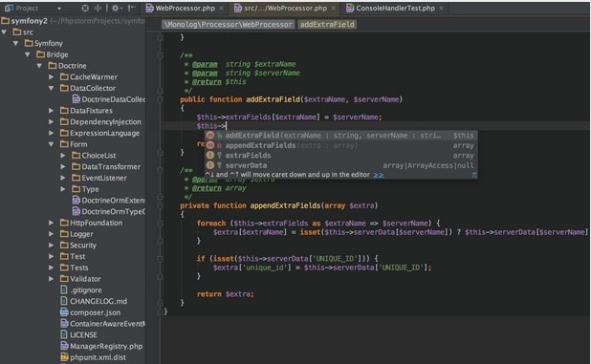
Task: Click the Tests folder icon
Action: point(64,268)
